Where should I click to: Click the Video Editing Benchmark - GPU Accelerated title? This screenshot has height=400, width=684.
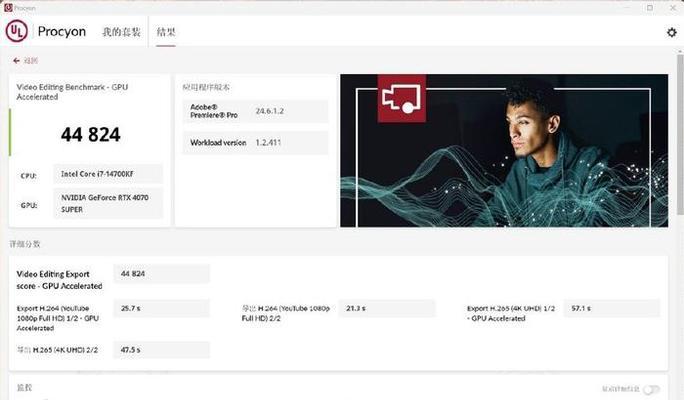72,92
